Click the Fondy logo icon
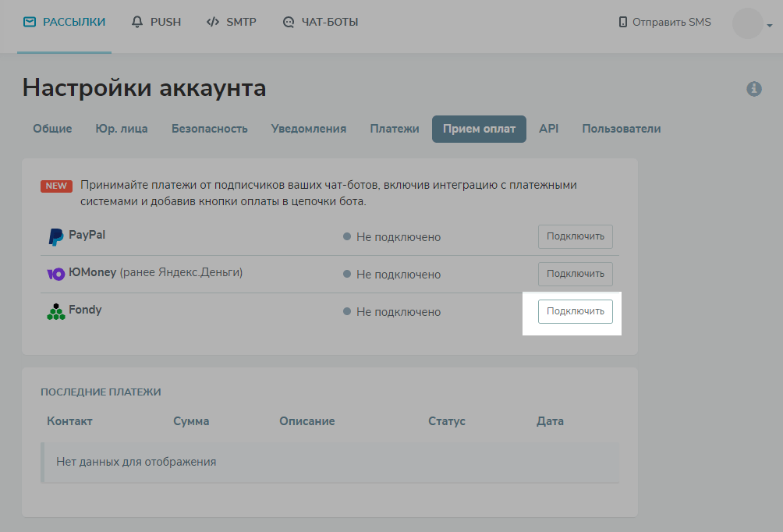Image resolution: width=783 pixels, height=532 pixels. pyautogui.click(x=55, y=311)
